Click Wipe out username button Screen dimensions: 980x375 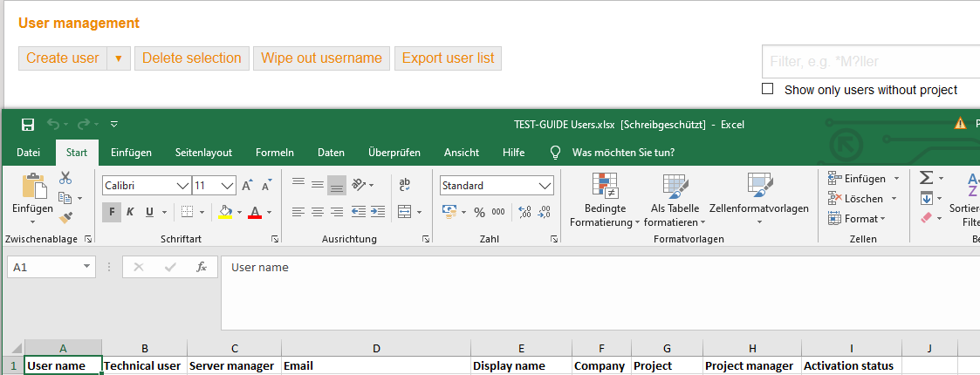click(x=321, y=58)
